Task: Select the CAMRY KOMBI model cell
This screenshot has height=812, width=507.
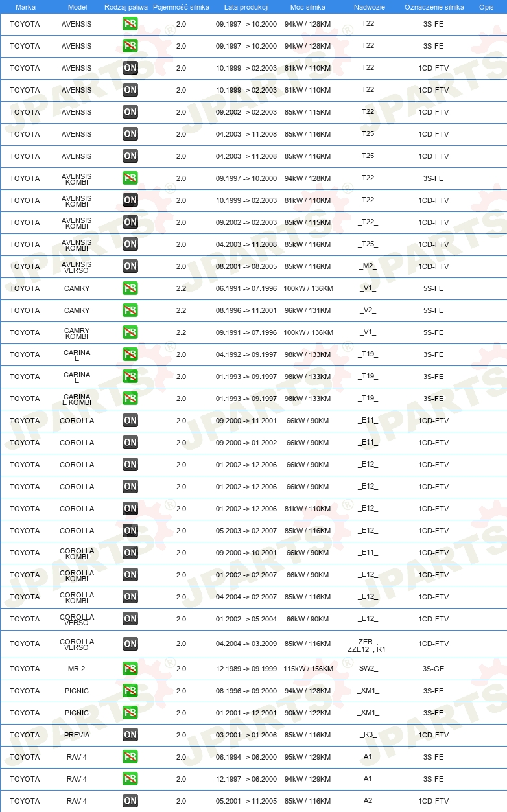Action: point(77,332)
